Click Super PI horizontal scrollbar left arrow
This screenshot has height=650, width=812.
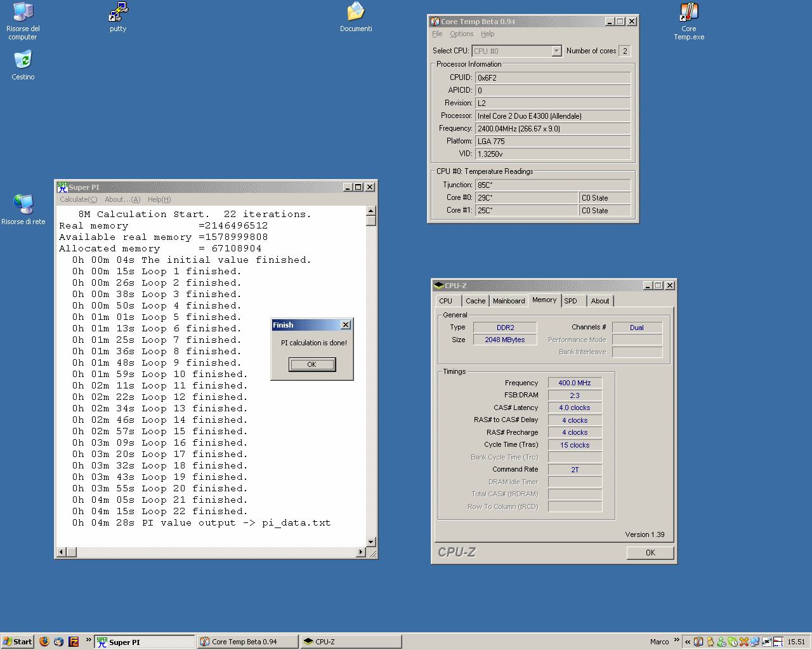[x=62, y=552]
